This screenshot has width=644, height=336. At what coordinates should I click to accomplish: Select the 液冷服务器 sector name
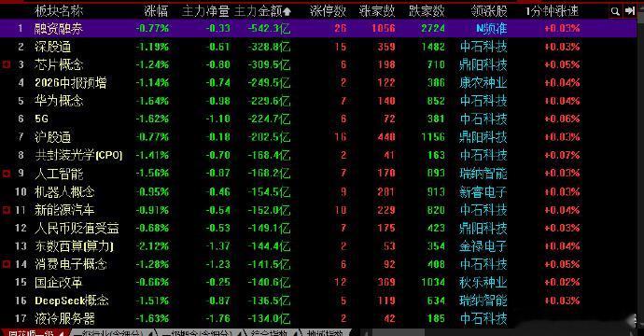click(x=65, y=318)
